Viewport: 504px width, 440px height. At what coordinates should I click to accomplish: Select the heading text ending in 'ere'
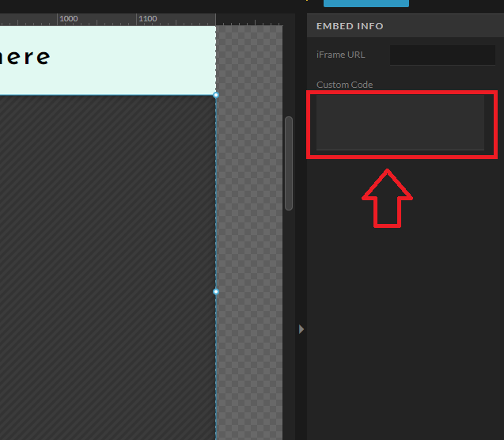point(25,57)
